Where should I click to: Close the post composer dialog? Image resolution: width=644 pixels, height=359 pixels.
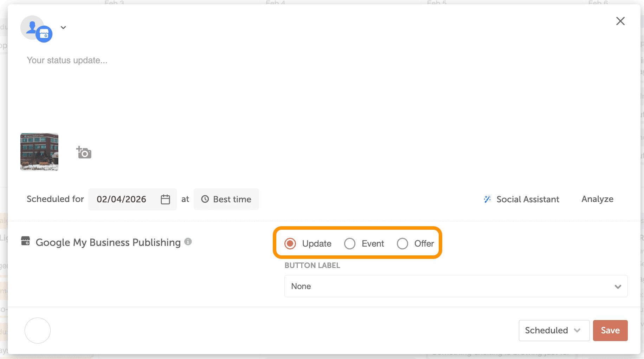click(x=620, y=21)
